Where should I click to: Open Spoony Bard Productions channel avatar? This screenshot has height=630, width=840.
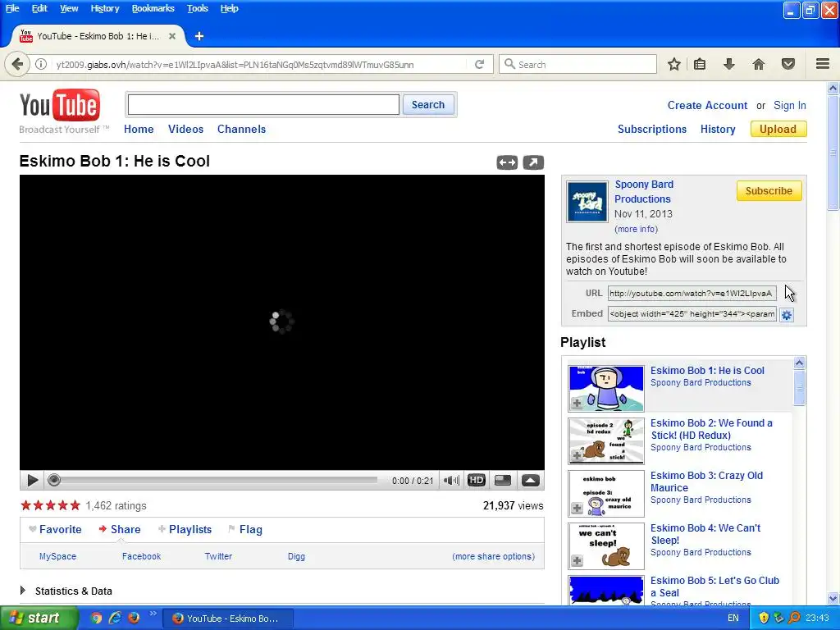[587, 202]
